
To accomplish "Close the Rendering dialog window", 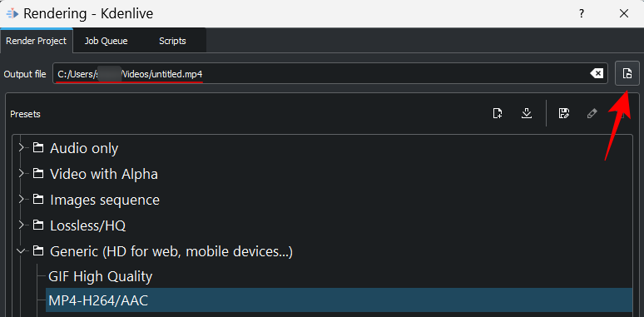I will [x=624, y=13].
